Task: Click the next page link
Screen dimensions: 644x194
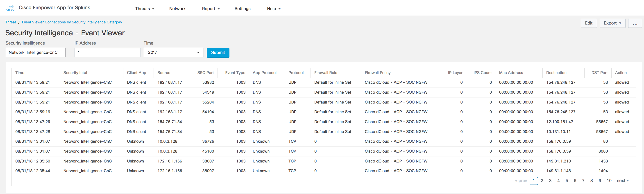Action: (x=623, y=181)
